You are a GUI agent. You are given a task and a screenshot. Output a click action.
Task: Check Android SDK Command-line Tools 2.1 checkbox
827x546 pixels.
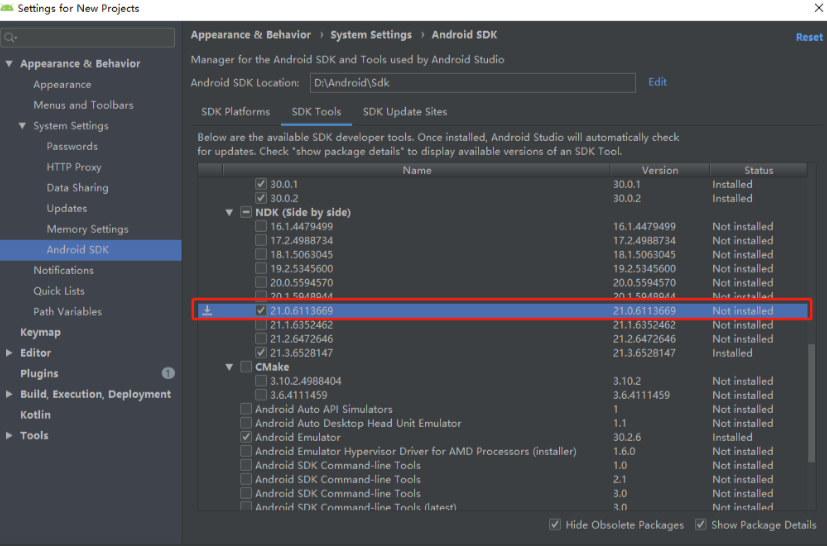[246, 479]
